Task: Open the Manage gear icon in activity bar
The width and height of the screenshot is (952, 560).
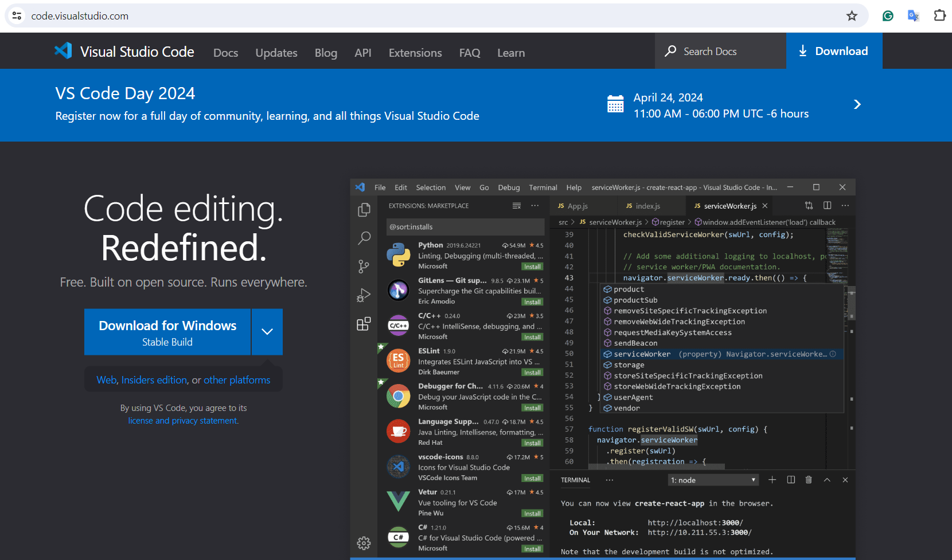Action: pos(364,543)
